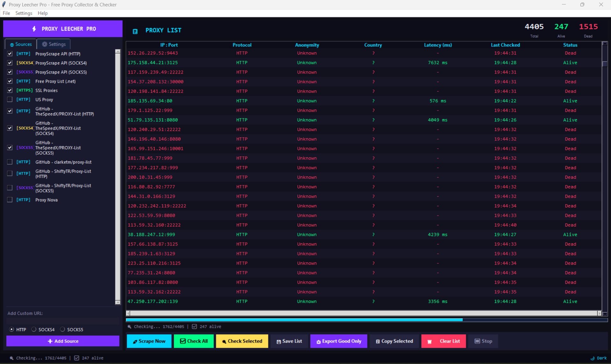Click the lightning bolt icon in the purple header
The width and height of the screenshot is (611, 364).
point(34,29)
